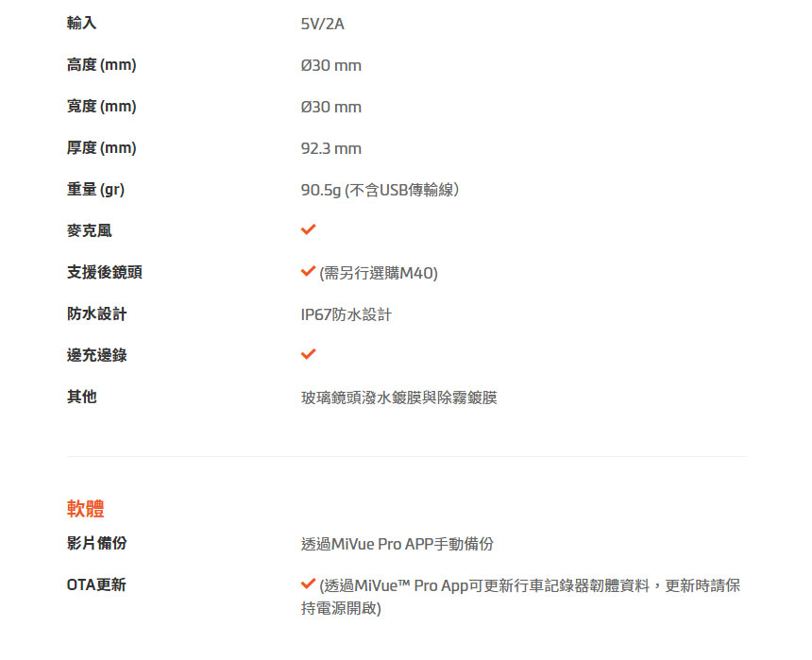812x660 pixels.
Task: Click the 影片備份 label
Action: [96, 543]
